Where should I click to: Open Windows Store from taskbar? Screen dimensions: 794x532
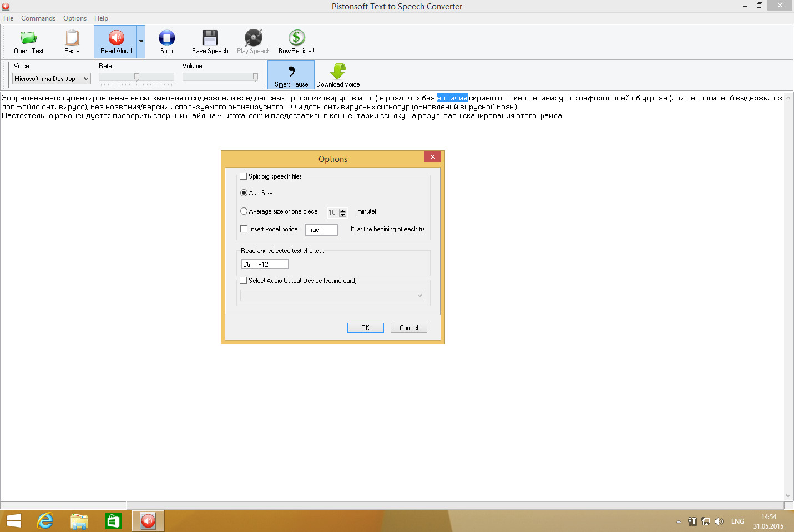(x=114, y=521)
